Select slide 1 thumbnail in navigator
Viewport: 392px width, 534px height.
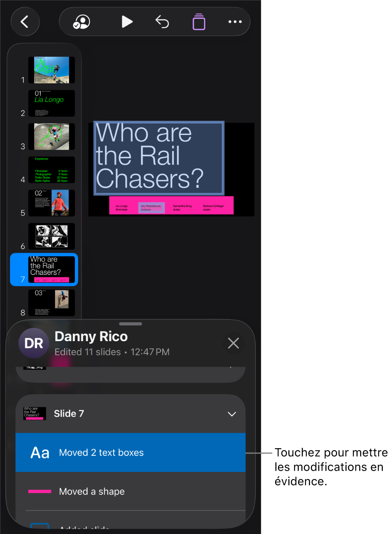(x=52, y=70)
